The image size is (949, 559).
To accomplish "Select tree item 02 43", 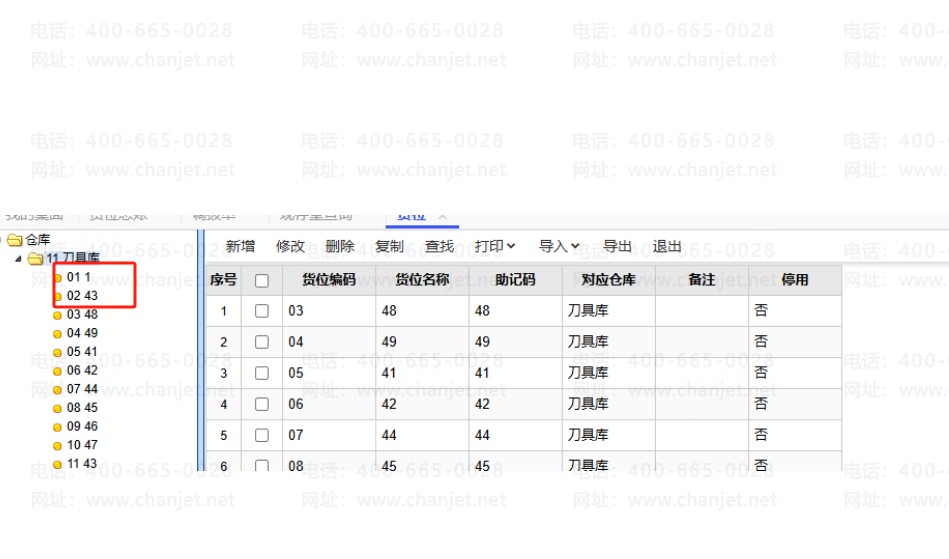I will coord(82,296).
